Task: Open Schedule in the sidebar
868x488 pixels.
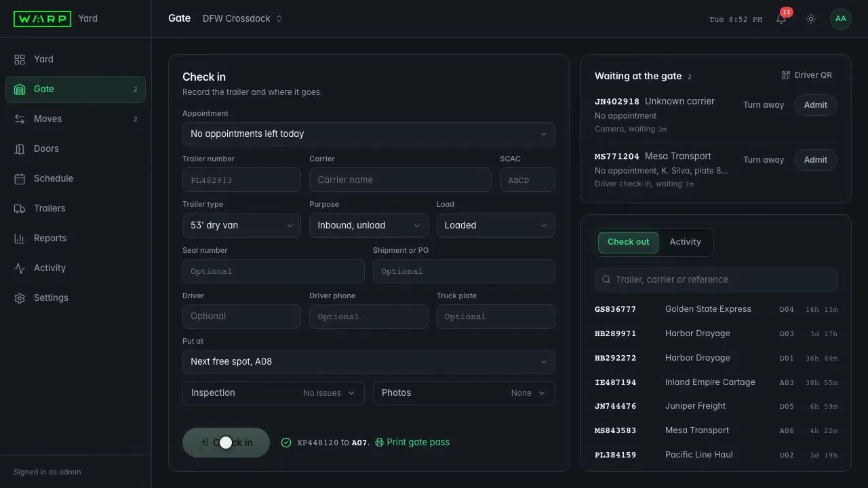Action: pos(75,178)
